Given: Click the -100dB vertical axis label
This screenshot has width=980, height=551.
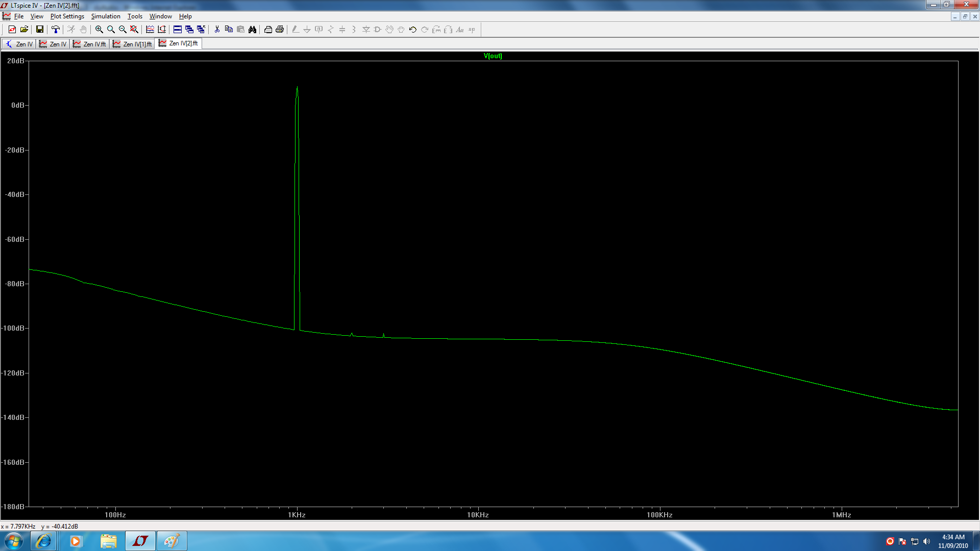Looking at the screenshot, I should click(x=13, y=328).
